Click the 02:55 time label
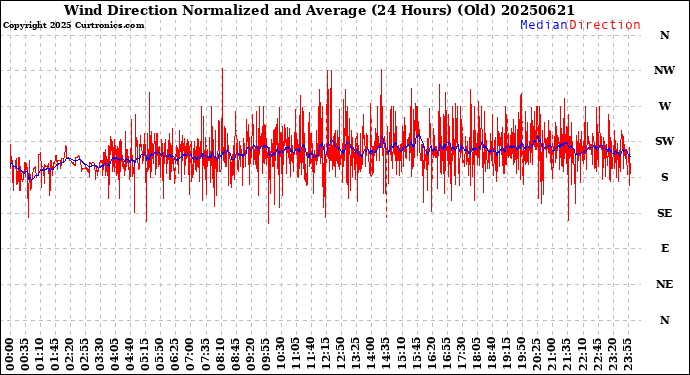 click(x=84, y=354)
